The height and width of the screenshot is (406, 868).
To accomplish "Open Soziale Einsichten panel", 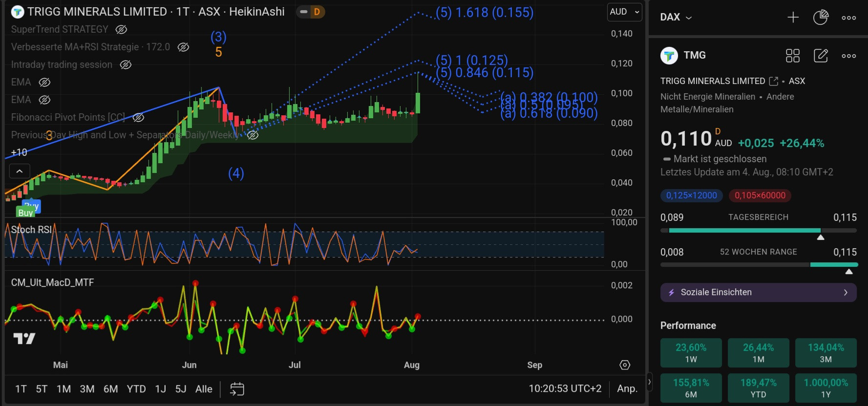I will point(759,292).
